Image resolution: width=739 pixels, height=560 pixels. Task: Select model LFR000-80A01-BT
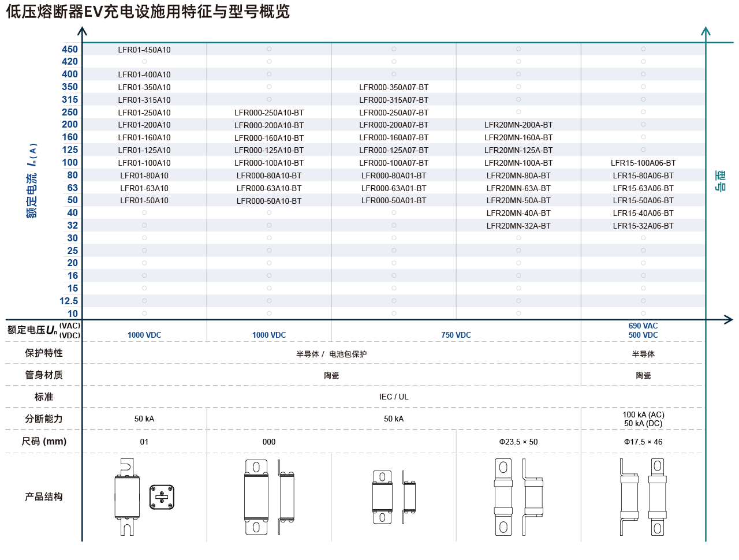394,176
